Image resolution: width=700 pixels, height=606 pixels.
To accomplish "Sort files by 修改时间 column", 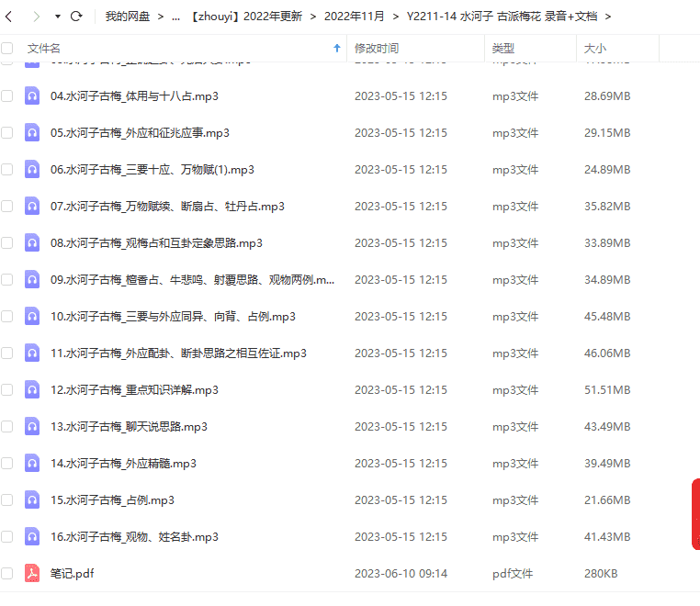I will 377,48.
